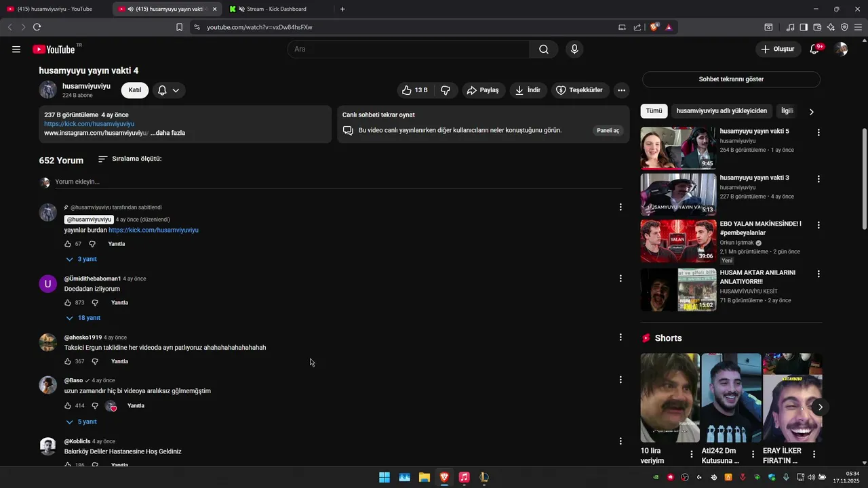Image resolution: width=868 pixels, height=488 pixels.
Task: Open the video's more actions menu
Action: 621,90
